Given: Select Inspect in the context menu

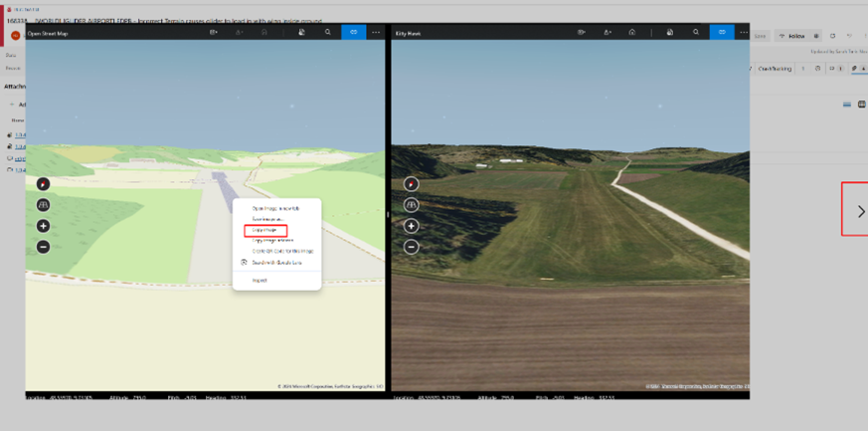Looking at the screenshot, I should (x=260, y=280).
